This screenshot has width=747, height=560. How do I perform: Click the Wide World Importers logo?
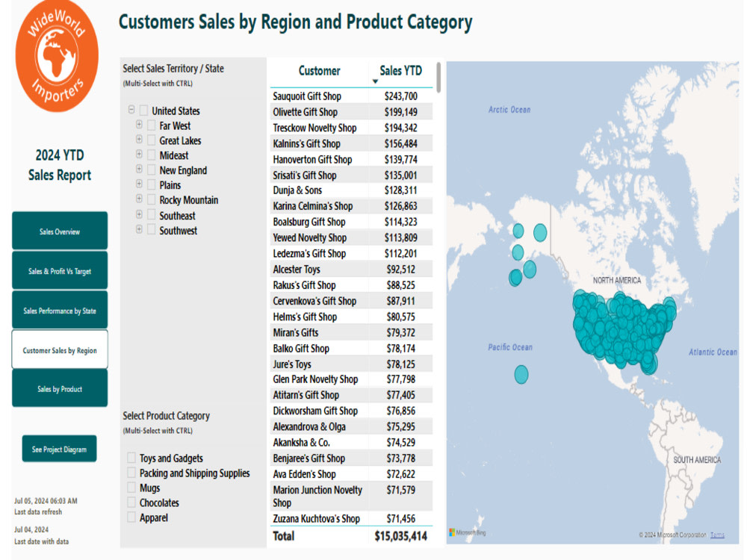point(58,55)
